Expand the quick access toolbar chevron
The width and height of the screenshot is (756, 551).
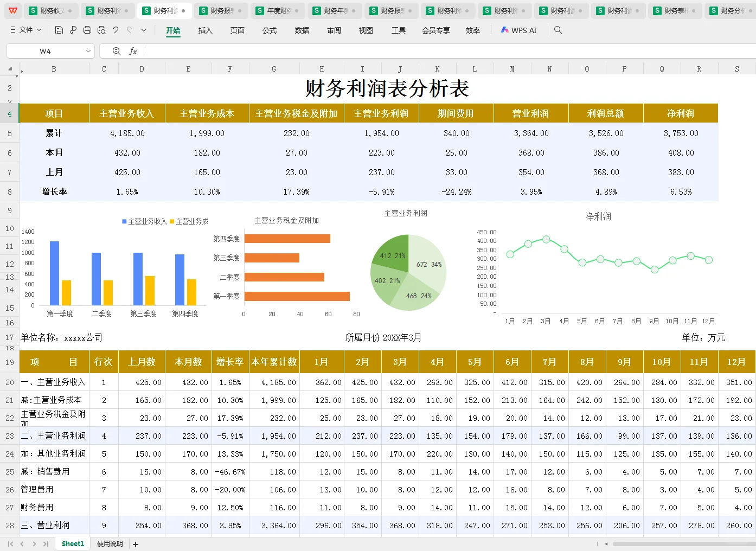[x=143, y=30]
